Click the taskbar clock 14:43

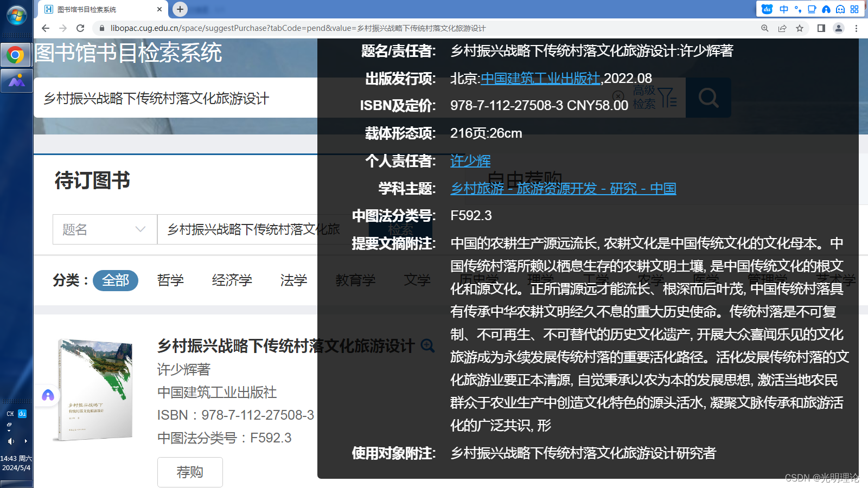coord(16,463)
